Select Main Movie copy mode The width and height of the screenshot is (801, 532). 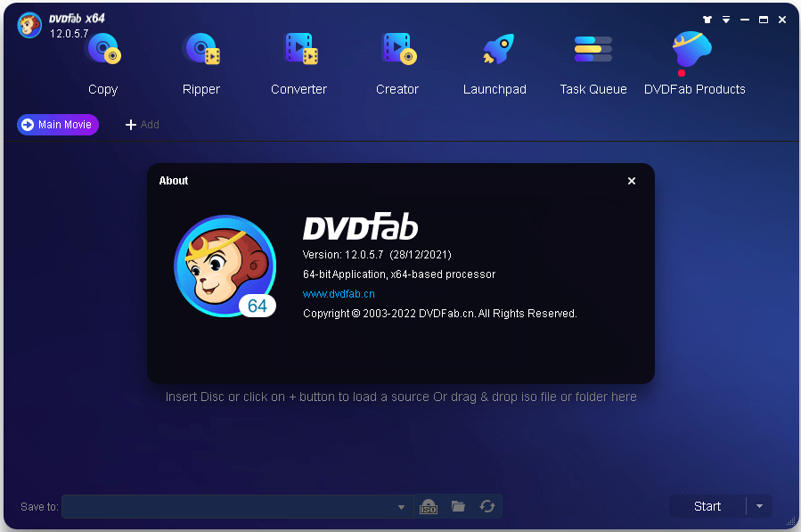58,125
